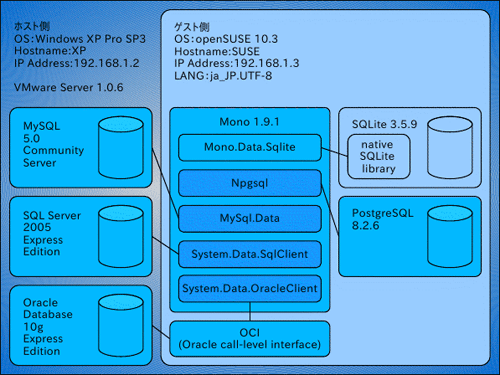Click the OCI Oracle call-level interface box
Image resolution: width=500 pixels, height=375 pixels.
click(250, 339)
